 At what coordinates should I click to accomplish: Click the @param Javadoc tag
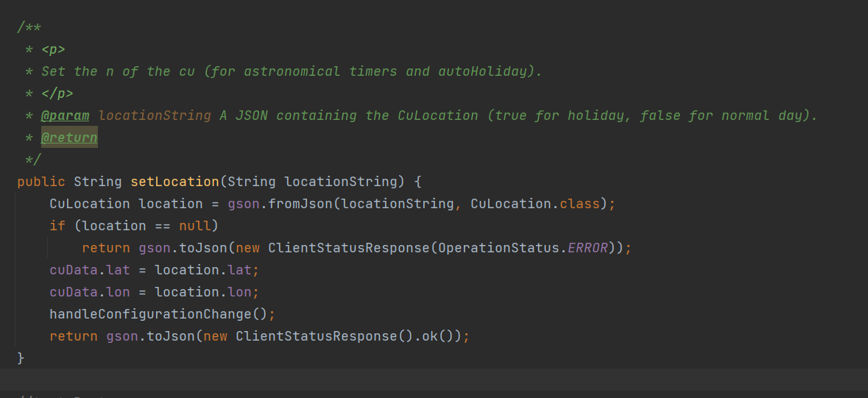coord(65,116)
